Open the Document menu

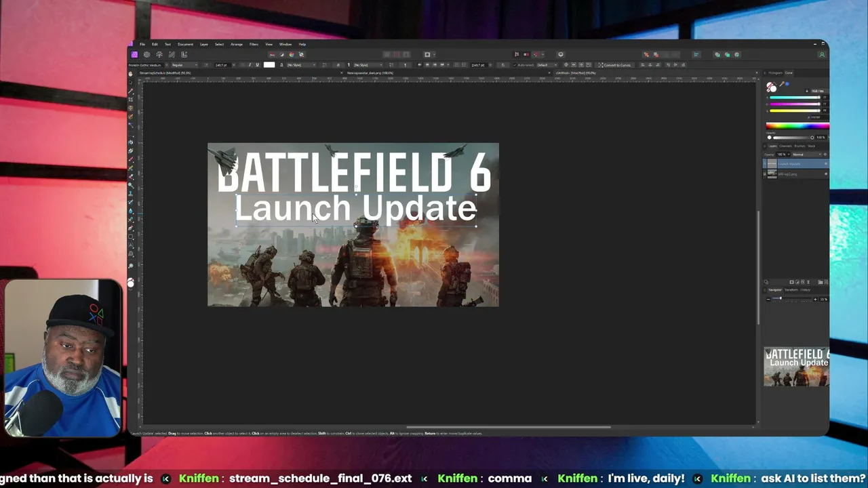pos(185,44)
